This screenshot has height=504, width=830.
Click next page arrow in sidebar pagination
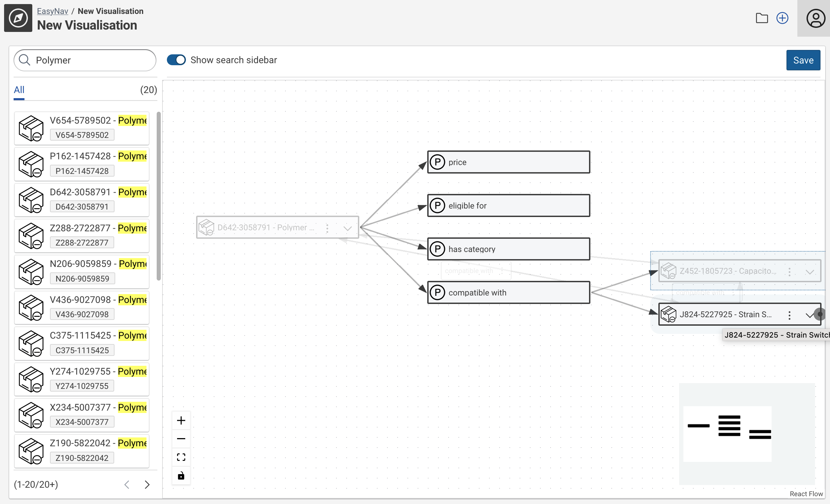[x=146, y=484]
